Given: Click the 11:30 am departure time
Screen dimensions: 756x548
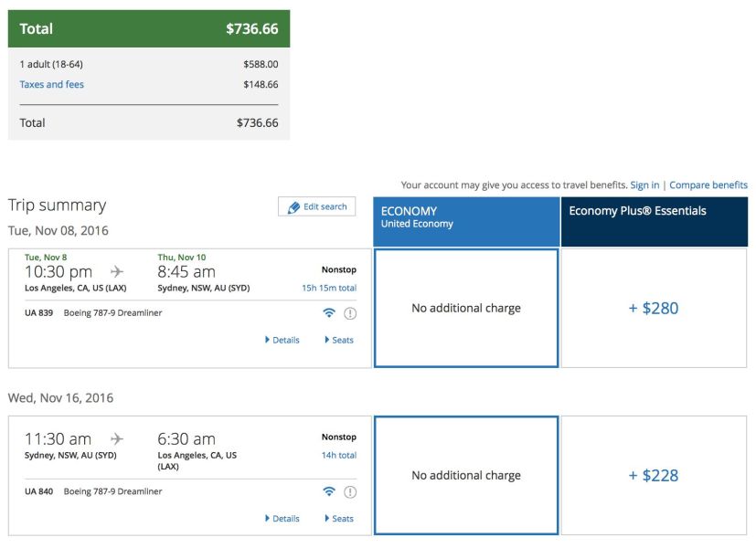Looking at the screenshot, I should [58, 439].
